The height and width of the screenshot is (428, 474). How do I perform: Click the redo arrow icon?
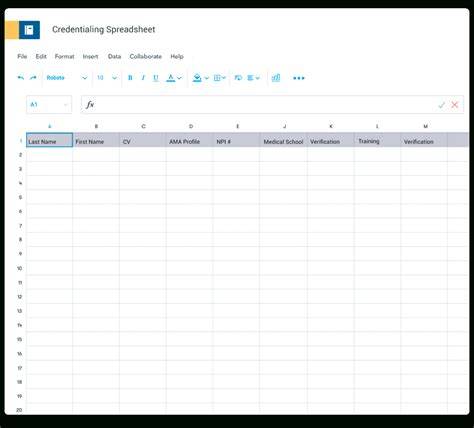point(33,78)
